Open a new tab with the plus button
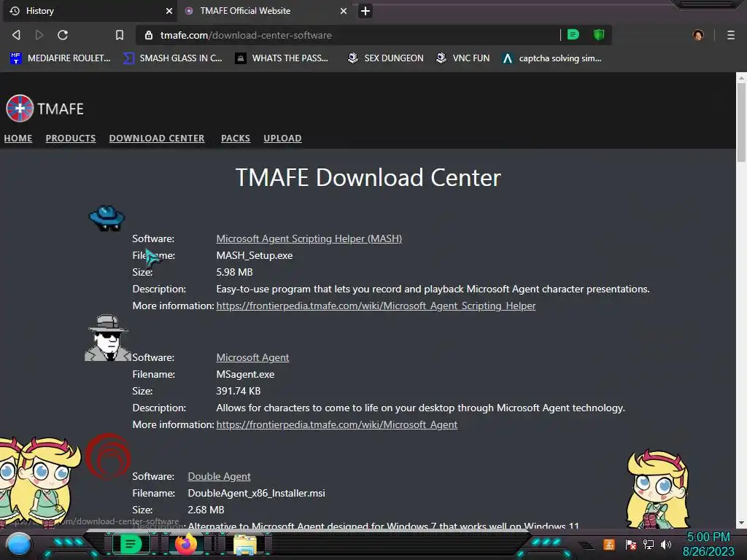This screenshot has width=747, height=560. pos(365,11)
